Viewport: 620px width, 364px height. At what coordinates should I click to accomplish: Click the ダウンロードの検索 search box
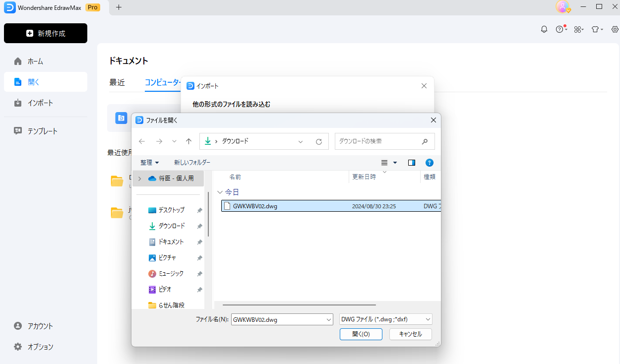[385, 141]
